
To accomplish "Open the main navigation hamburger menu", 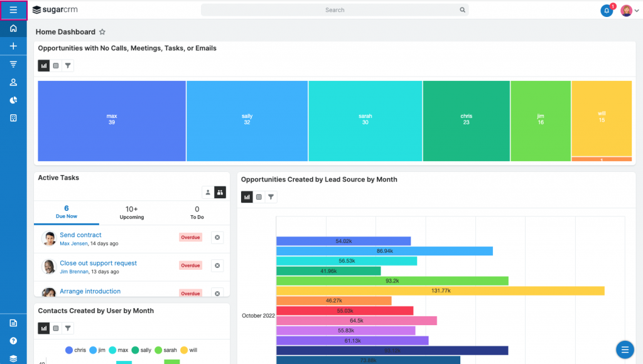I will pos(13,10).
